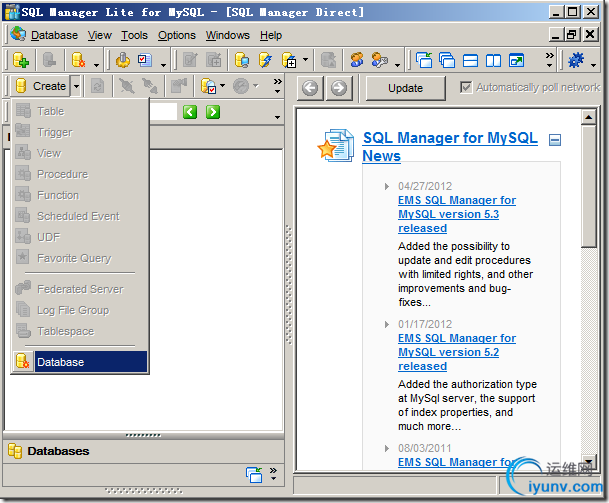
Task: Open dropdown next to Create Database icon
Action: click(x=96, y=65)
